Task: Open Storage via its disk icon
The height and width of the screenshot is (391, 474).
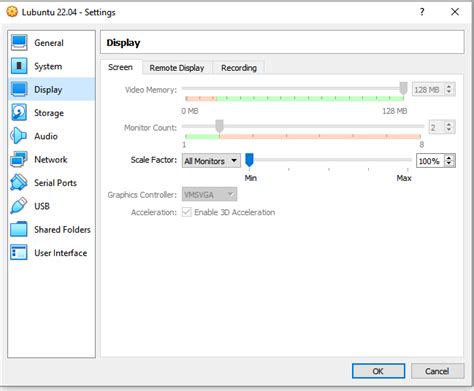Action: point(19,113)
